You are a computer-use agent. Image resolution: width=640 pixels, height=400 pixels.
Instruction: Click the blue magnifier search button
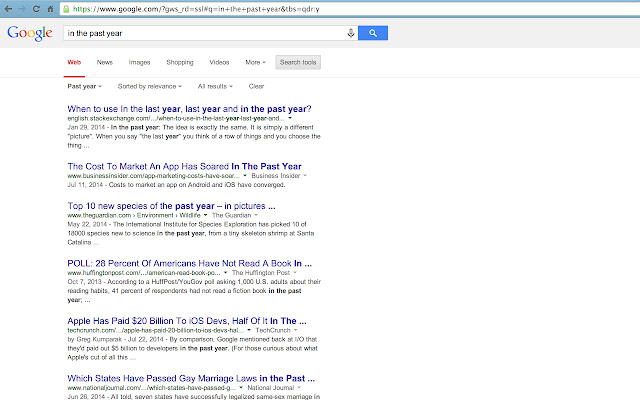(x=371, y=33)
